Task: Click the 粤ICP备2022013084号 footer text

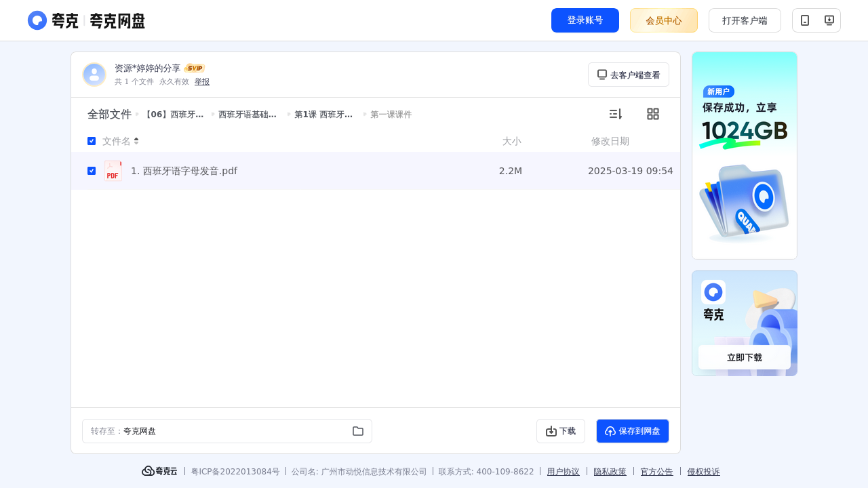Action: point(235,472)
